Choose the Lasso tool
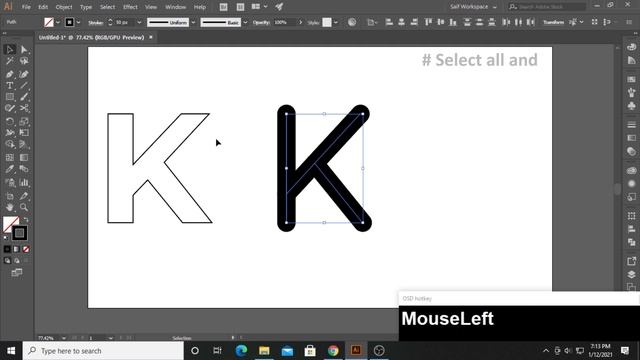The height and width of the screenshot is (360, 640). [x=24, y=61]
